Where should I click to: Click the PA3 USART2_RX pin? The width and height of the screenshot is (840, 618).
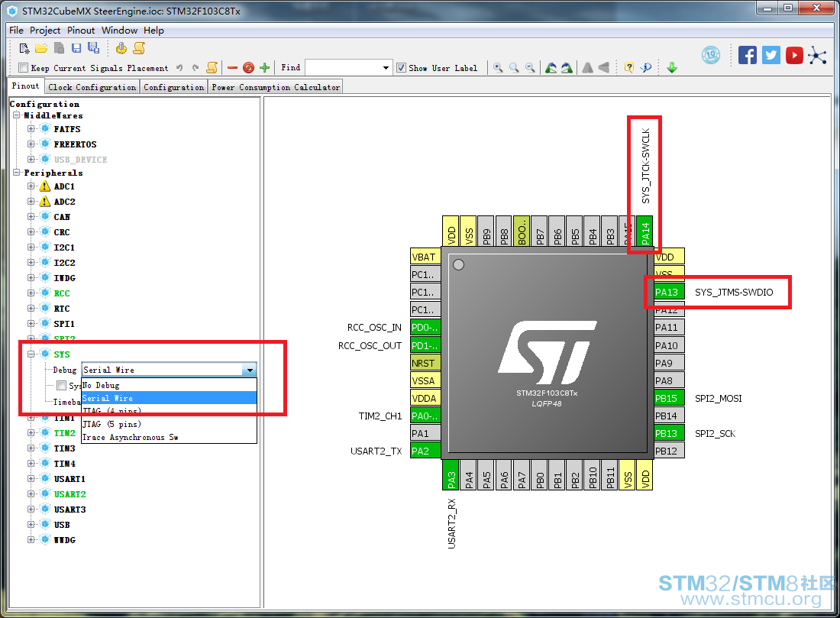coord(451,474)
